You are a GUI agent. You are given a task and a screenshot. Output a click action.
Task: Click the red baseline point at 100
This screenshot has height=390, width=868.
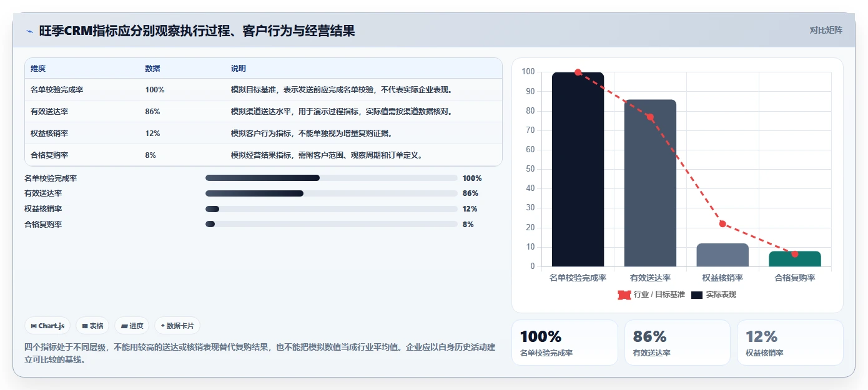point(578,72)
